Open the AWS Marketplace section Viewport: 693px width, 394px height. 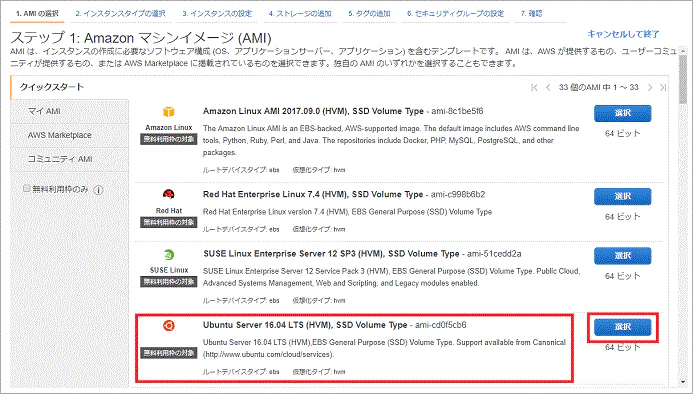[x=70, y=135]
